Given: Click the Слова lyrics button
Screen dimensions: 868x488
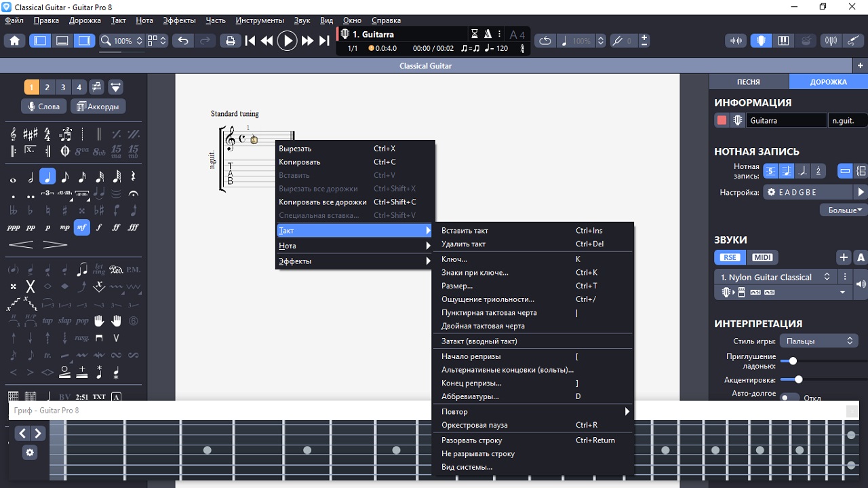Looking at the screenshot, I should point(43,107).
